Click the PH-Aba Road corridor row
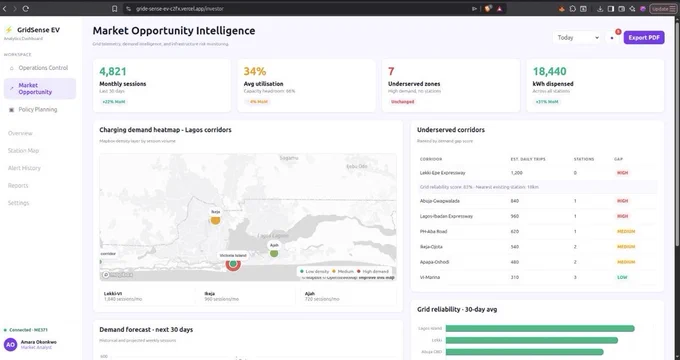 pyautogui.click(x=537, y=231)
